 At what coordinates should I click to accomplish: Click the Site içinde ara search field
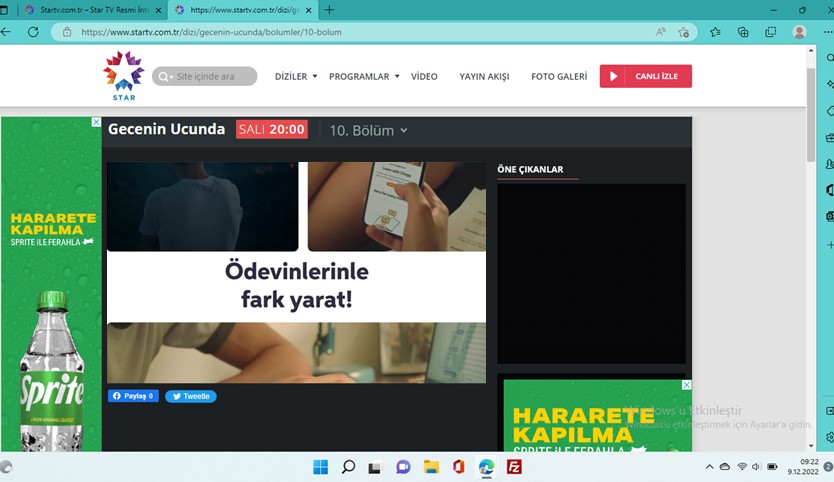click(x=205, y=76)
